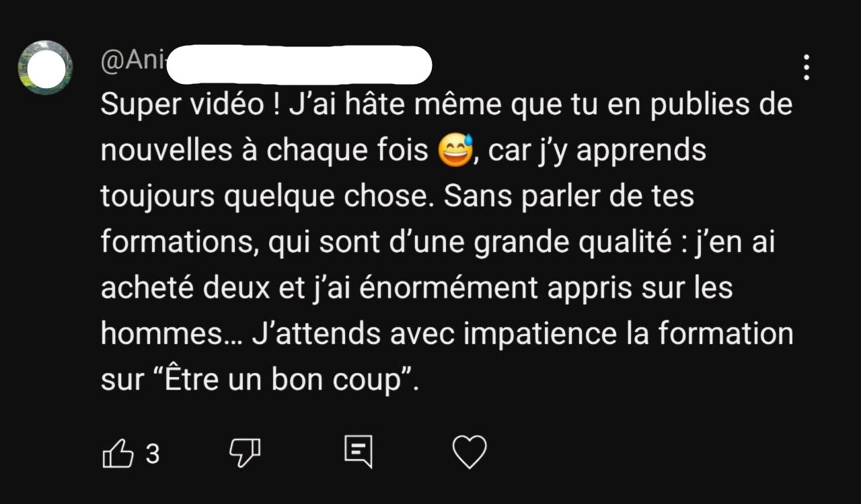Open the reply speech-bubble icon

coord(358,452)
